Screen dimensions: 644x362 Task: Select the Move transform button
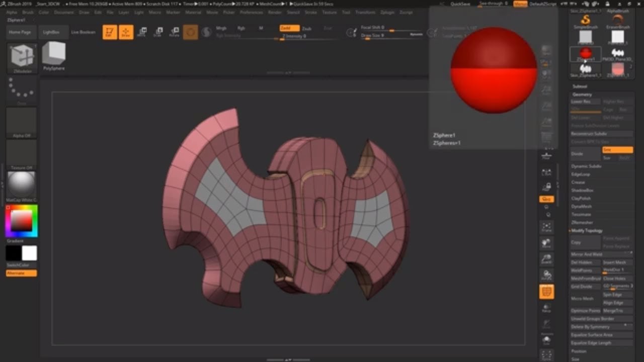tap(142, 32)
